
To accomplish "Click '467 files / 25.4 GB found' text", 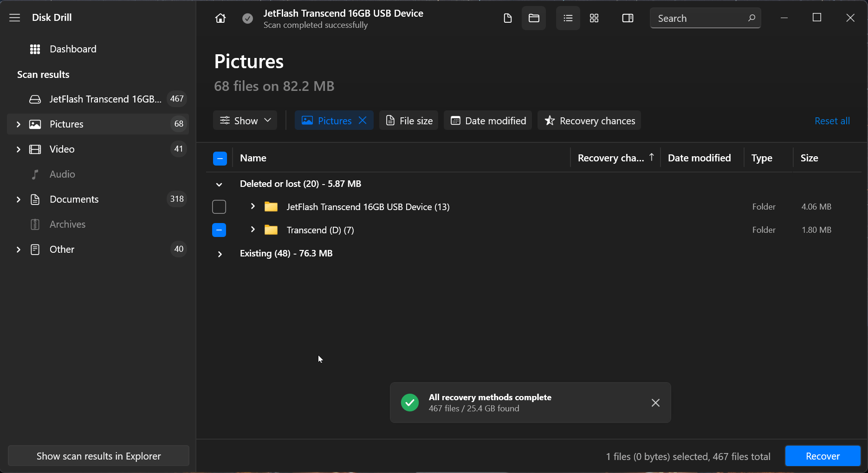I will tap(474, 409).
